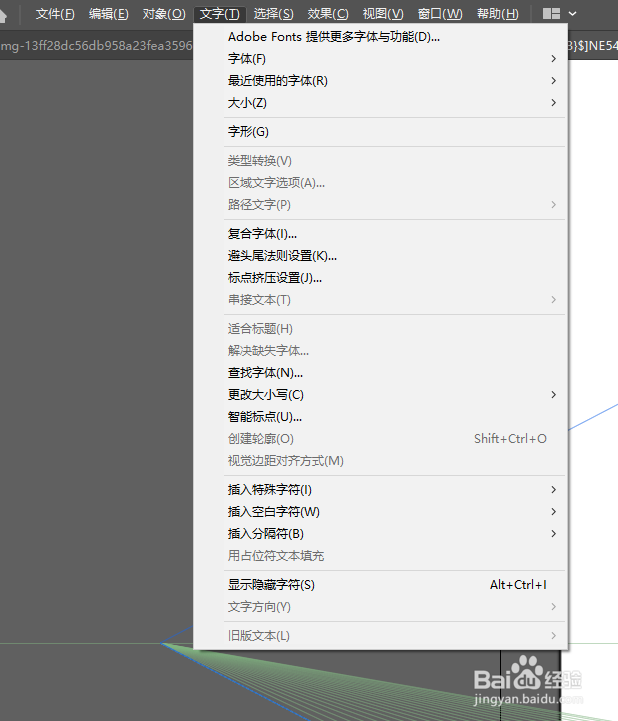Open 查找字体(N) dialog
Viewport: 618px width, 721px height.
coord(381,373)
